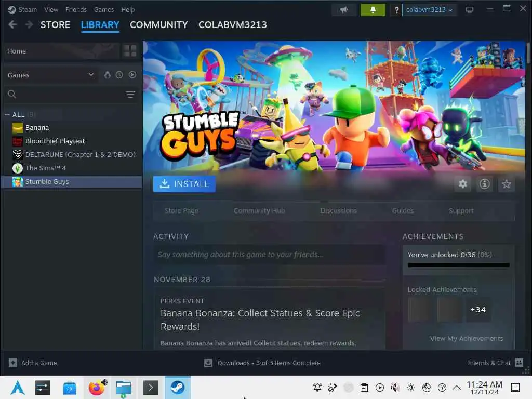
Task: Show Stumble Guys game info icon
Action: tap(485, 184)
